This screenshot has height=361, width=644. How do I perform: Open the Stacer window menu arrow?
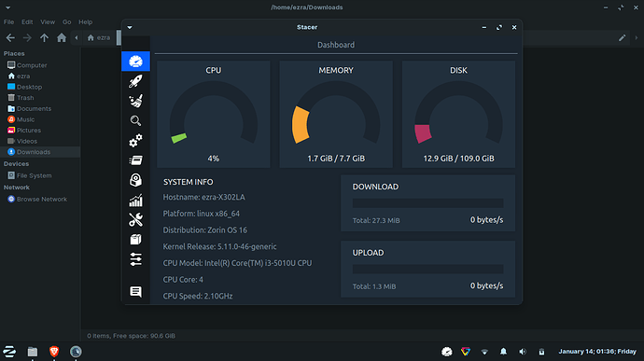click(x=130, y=27)
